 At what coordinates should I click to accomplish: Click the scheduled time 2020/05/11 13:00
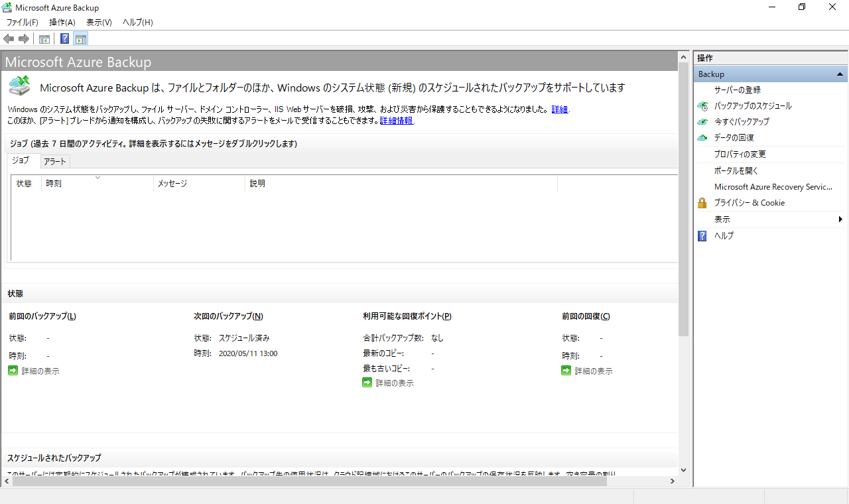248,353
